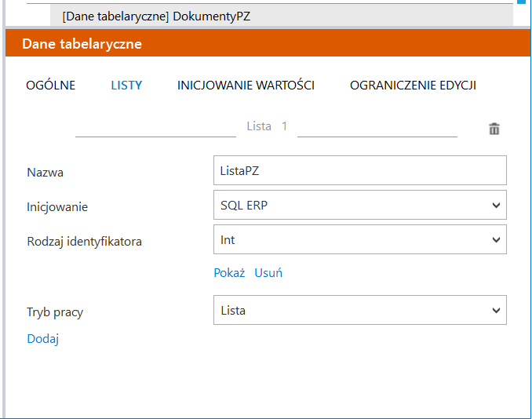The width and height of the screenshot is (532, 419).
Task: Open the INICJOWANIE WARTOŚCI tab
Action: pyautogui.click(x=246, y=86)
